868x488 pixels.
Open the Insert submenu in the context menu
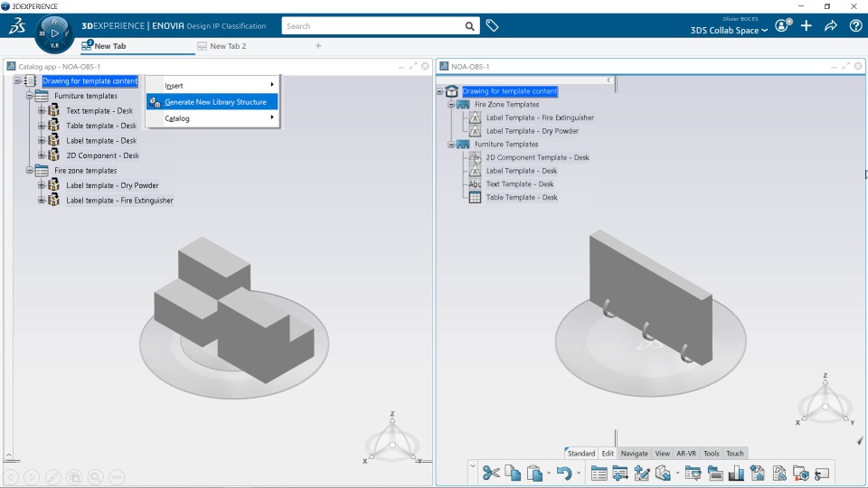point(212,85)
